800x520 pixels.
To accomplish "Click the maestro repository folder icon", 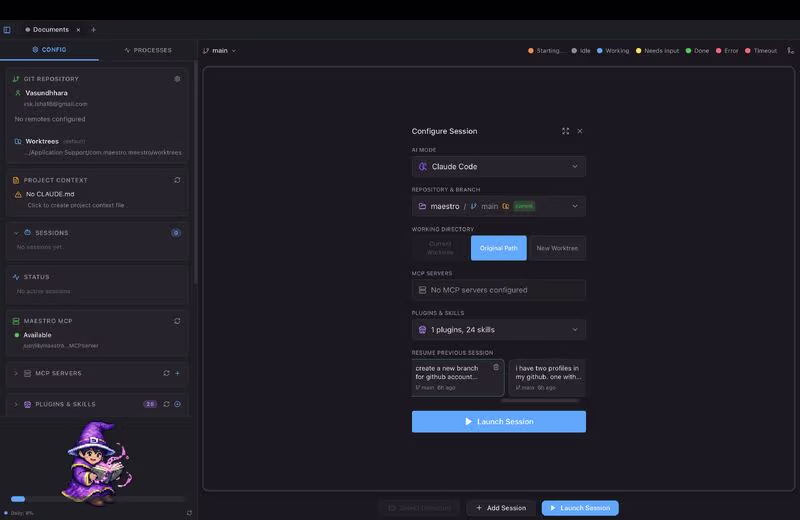I will click(422, 206).
